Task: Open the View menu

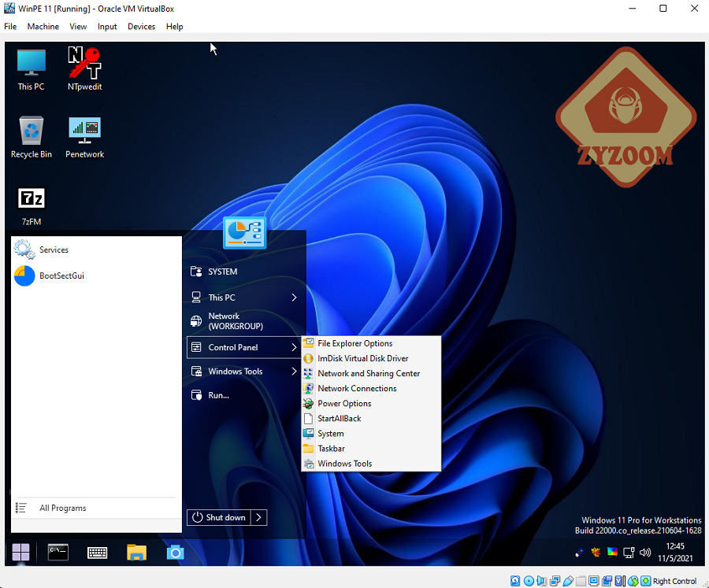Action: 78,27
